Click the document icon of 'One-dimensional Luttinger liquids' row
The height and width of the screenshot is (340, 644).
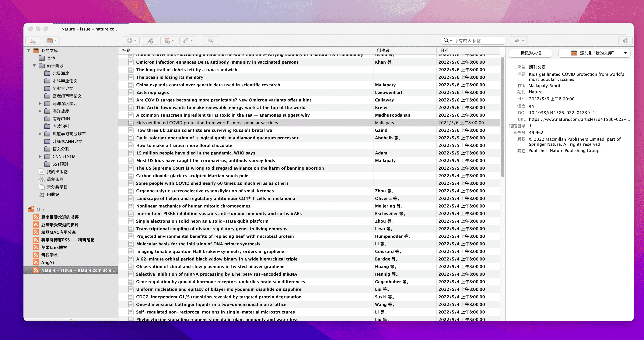coord(131,304)
